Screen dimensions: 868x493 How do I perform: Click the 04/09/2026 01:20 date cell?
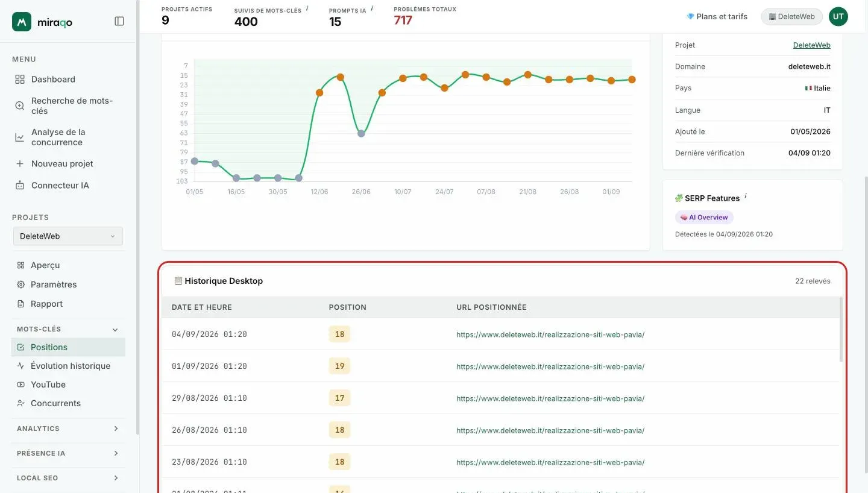point(209,334)
